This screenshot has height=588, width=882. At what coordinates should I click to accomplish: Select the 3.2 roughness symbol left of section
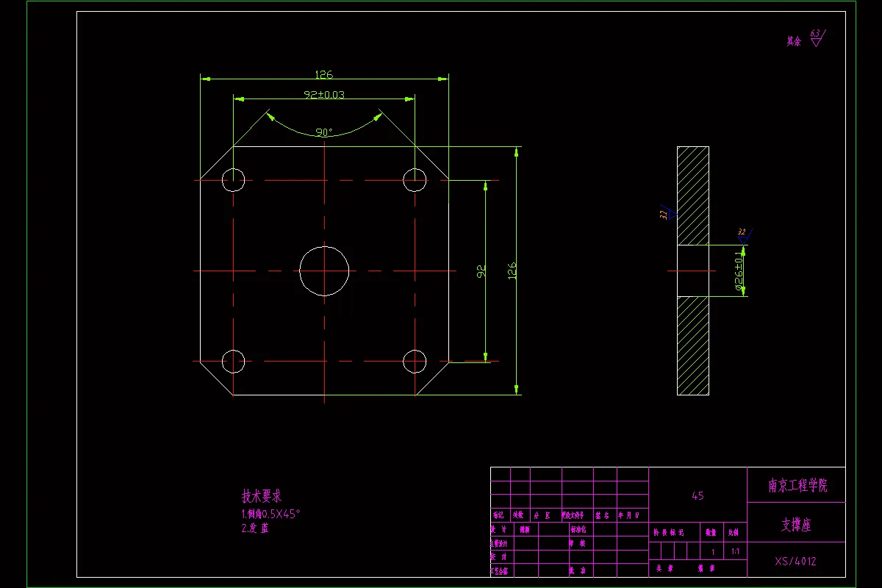667,213
